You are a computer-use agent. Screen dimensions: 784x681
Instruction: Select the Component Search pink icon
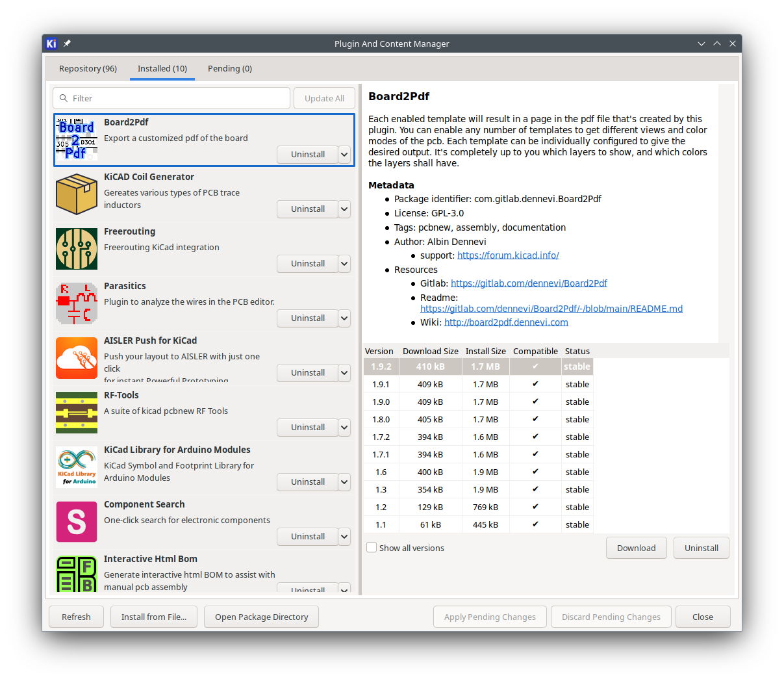coord(76,521)
